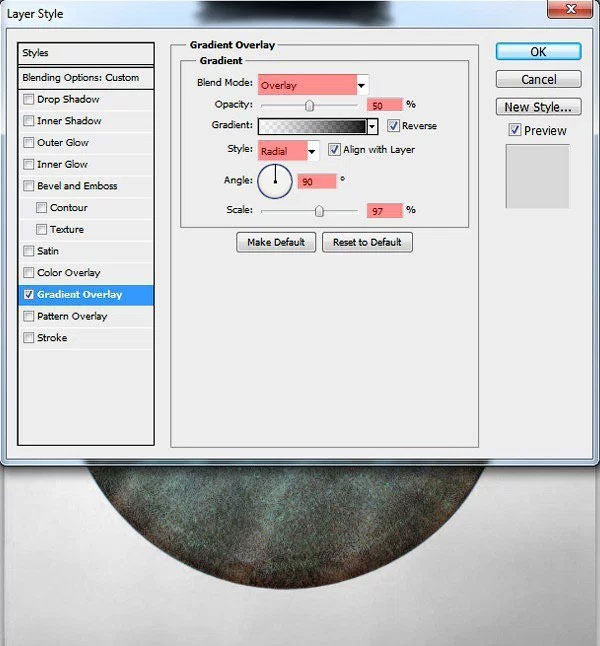This screenshot has height=646, width=600.
Task: Enable the Texture checkbox
Action: (41, 229)
